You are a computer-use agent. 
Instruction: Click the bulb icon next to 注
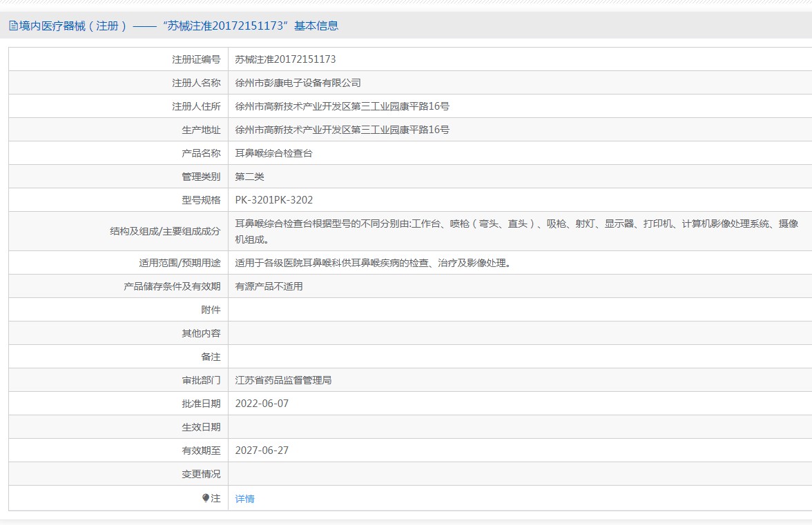pos(206,498)
